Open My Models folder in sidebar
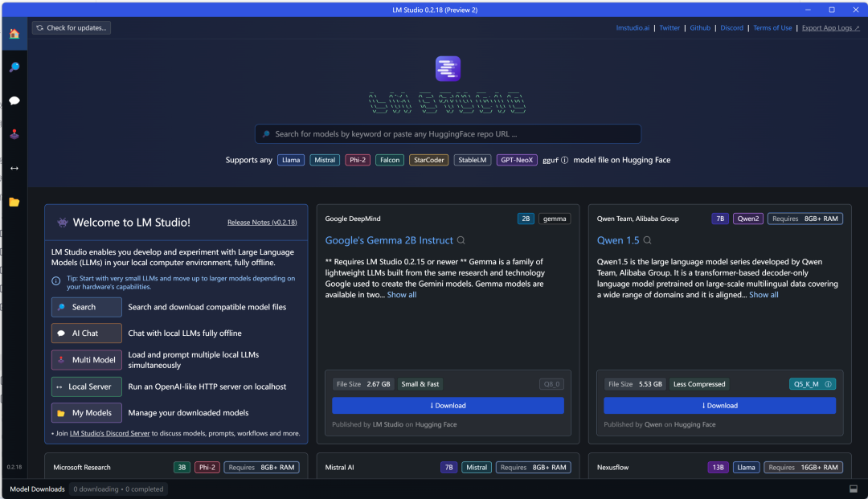This screenshot has width=868, height=499. pos(14,202)
